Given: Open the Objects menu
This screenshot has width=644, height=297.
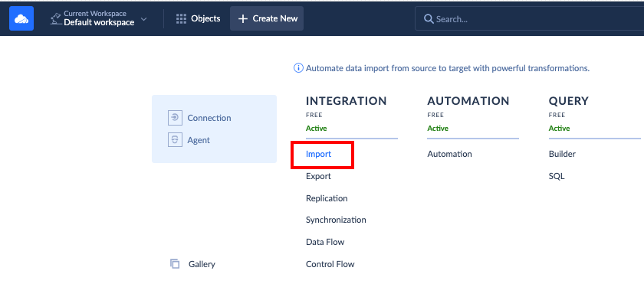Looking at the screenshot, I should click(x=199, y=19).
